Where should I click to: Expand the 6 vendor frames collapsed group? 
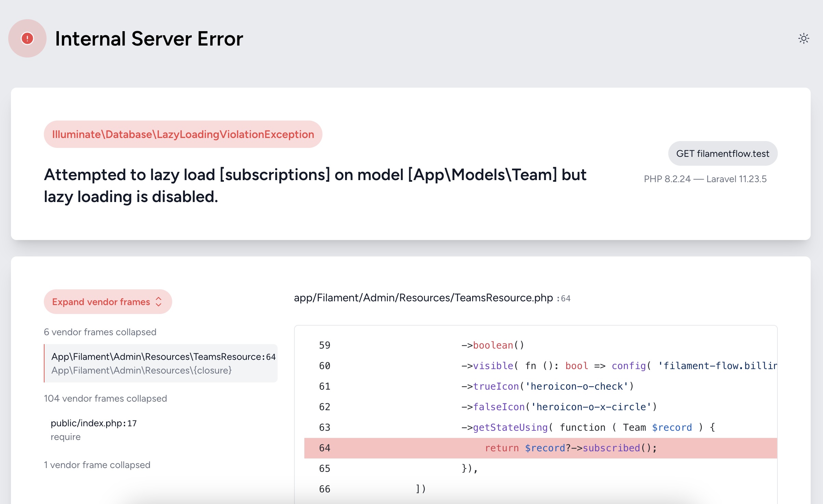click(100, 332)
